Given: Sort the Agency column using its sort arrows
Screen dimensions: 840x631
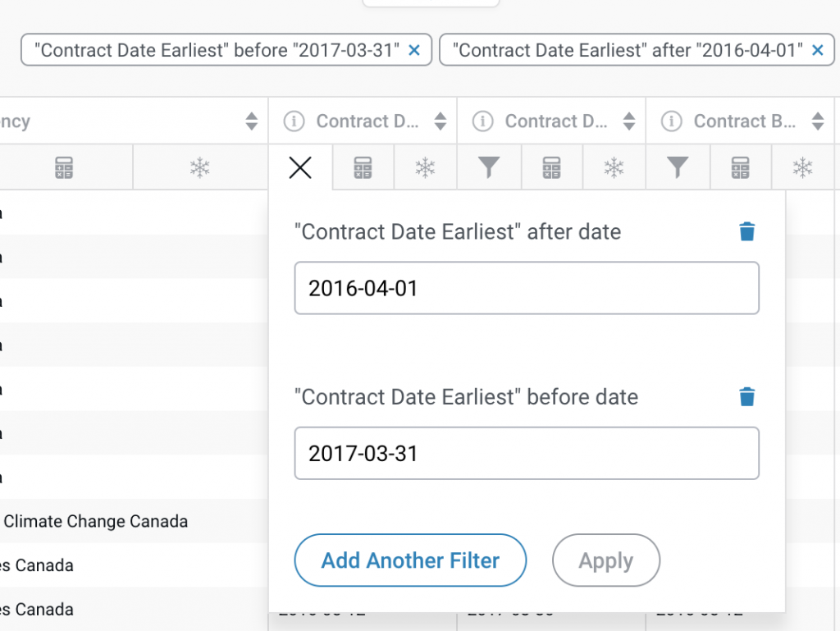Looking at the screenshot, I should pos(252,121).
